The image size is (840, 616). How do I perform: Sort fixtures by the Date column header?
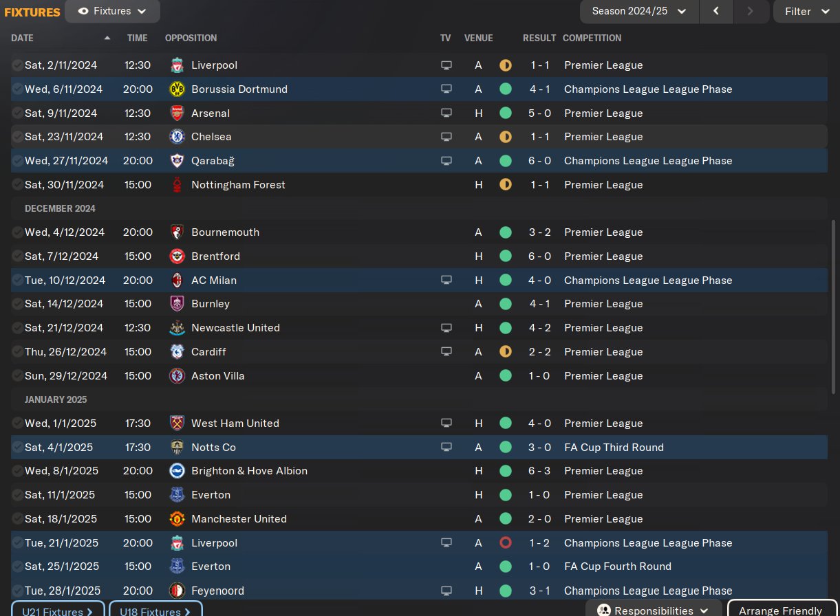tap(23, 38)
